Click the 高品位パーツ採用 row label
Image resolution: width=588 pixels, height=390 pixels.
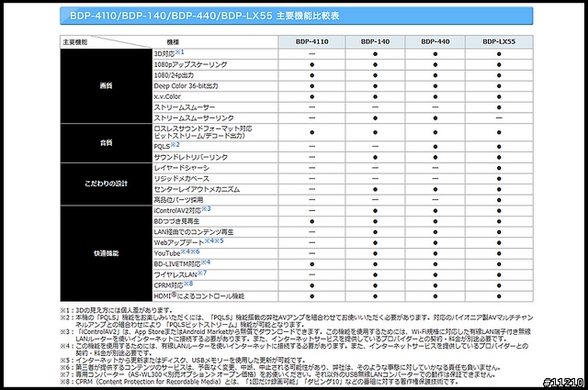(178, 200)
